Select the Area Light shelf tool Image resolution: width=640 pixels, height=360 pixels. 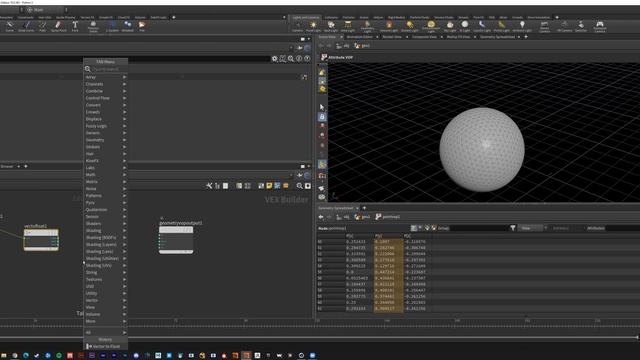(348, 27)
